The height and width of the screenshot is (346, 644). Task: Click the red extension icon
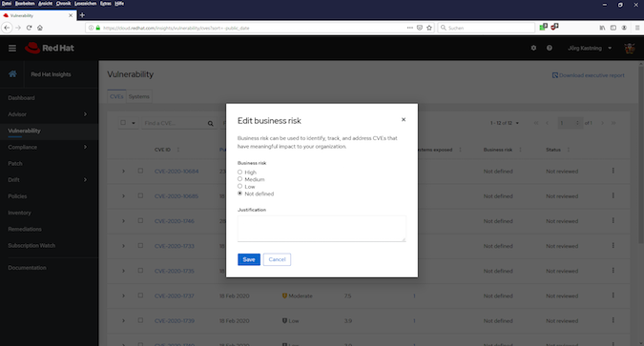554,27
